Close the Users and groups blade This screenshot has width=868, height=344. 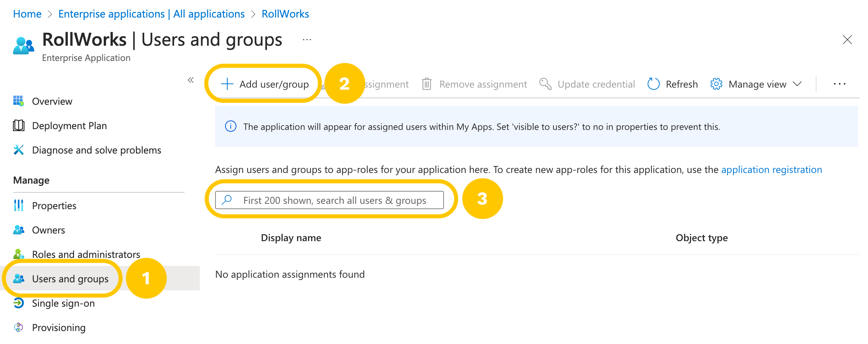point(847,40)
